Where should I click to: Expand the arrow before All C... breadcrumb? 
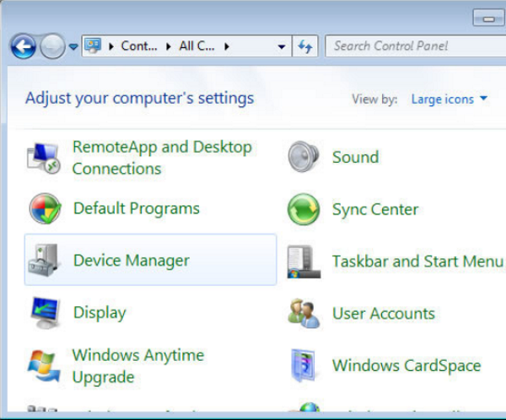point(169,46)
